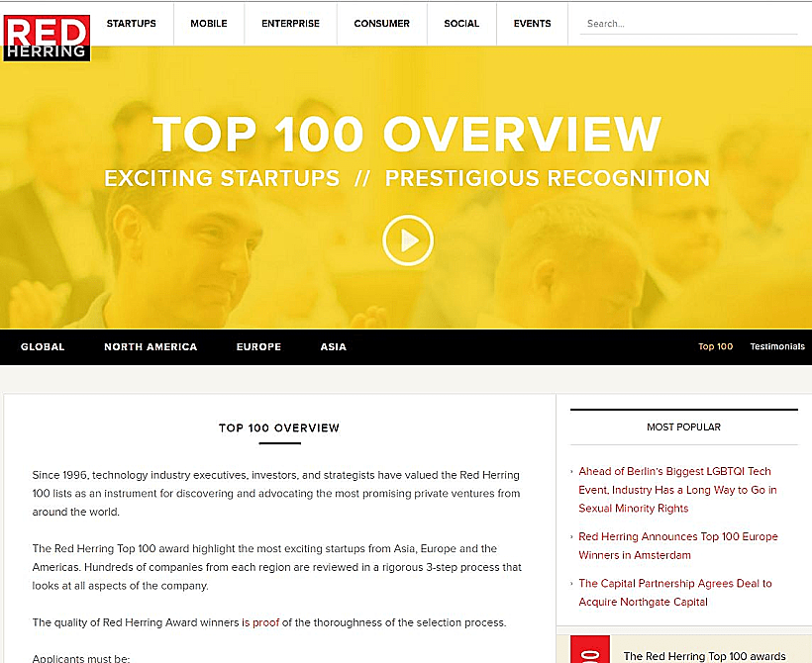Switch to the Global tab
This screenshot has height=663, width=812.
43,347
